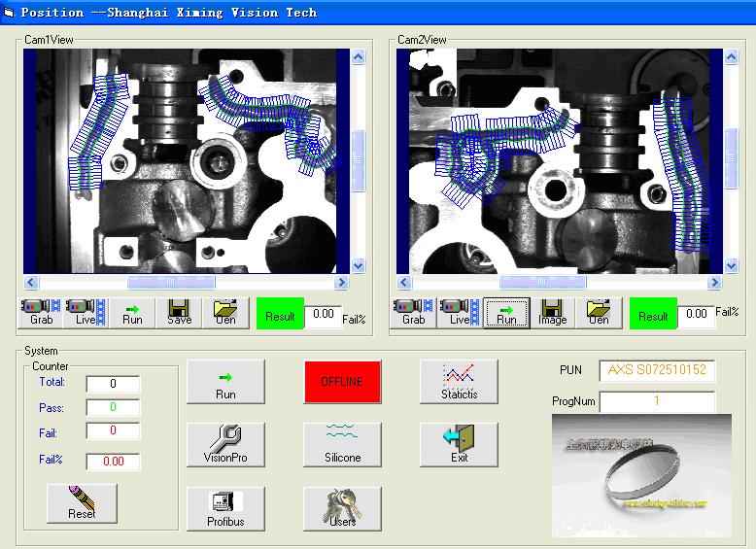Screen dimensions: 756x549
Task: Reset the counter with the Reset button
Action: click(82, 503)
